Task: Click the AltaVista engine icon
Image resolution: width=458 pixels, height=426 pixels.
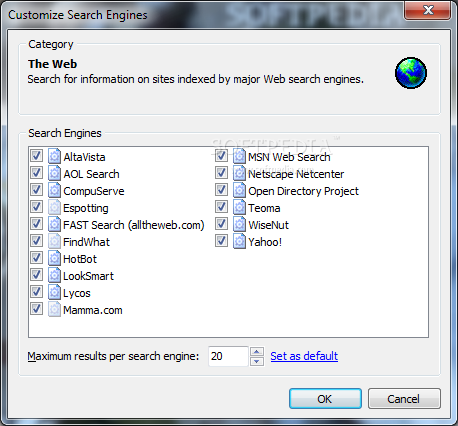Action: coord(54,156)
